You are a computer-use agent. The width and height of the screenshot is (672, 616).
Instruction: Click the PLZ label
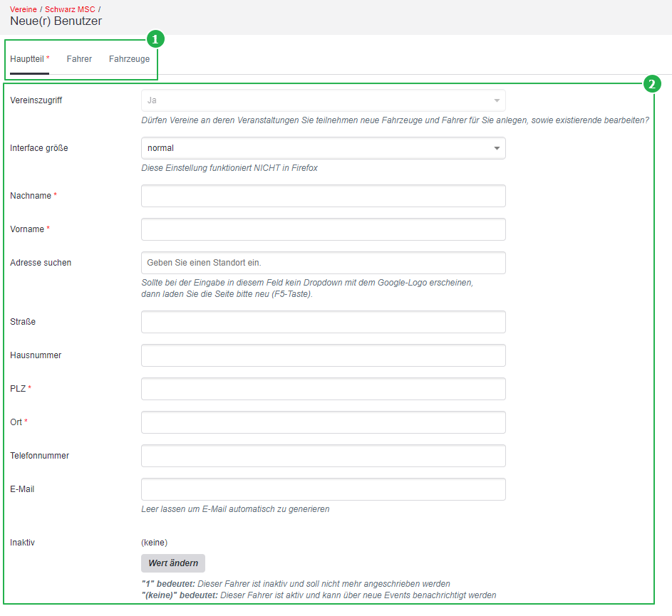click(18, 389)
